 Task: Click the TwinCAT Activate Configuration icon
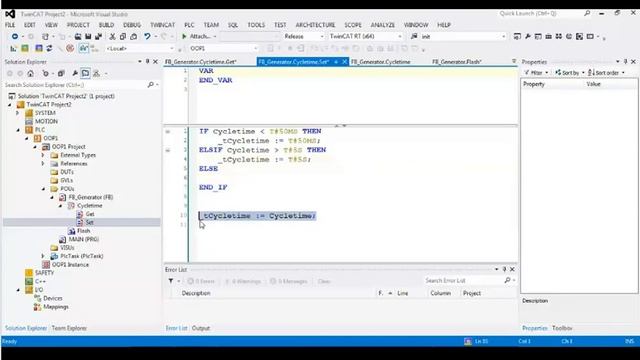click(x=13, y=48)
